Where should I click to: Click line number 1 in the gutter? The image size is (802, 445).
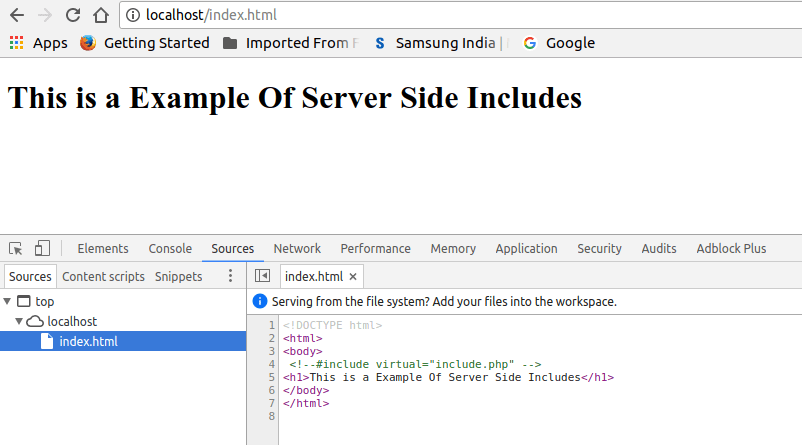(272, 325)
